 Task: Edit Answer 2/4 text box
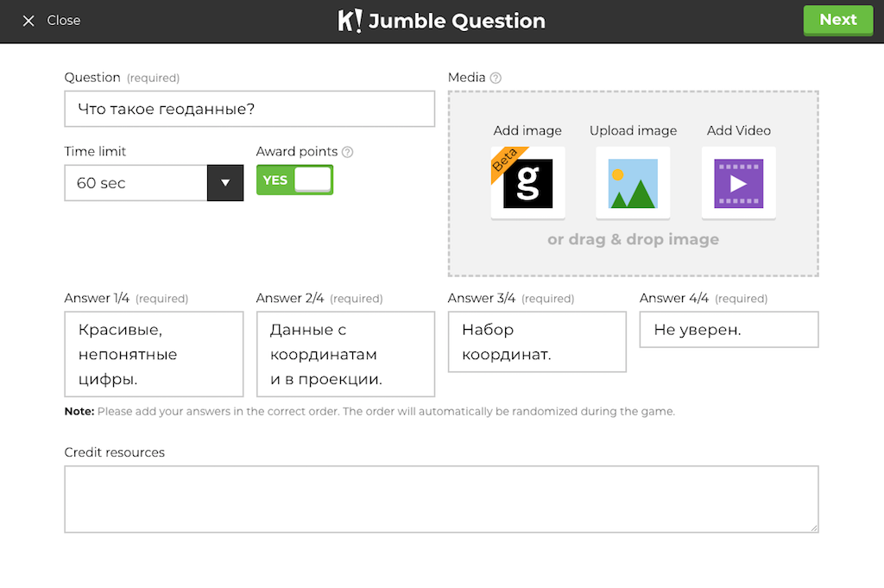click(x=345, y=354)
